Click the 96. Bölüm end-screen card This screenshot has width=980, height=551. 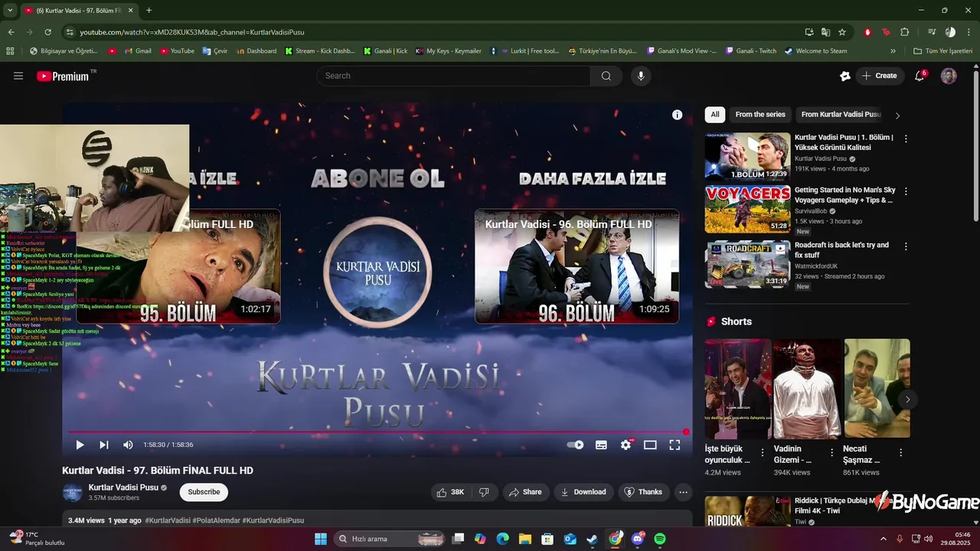(577, 266)
